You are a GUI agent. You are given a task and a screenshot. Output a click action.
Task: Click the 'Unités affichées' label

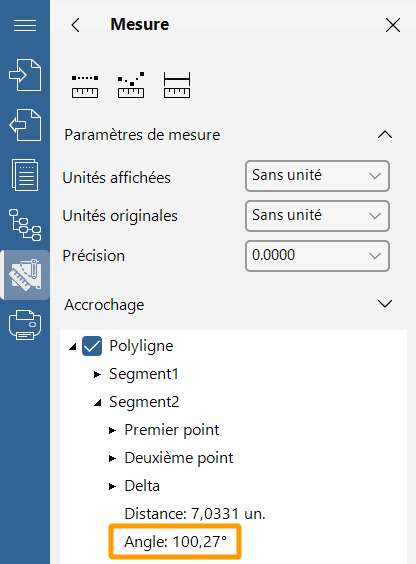[x=116, y=178]
